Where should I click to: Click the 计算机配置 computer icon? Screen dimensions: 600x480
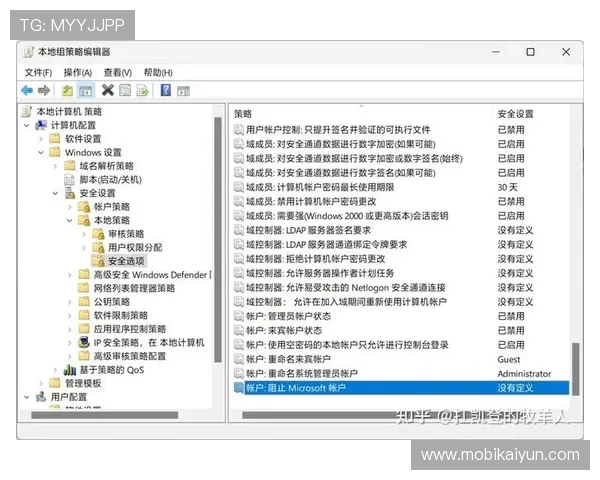[41, 125]
